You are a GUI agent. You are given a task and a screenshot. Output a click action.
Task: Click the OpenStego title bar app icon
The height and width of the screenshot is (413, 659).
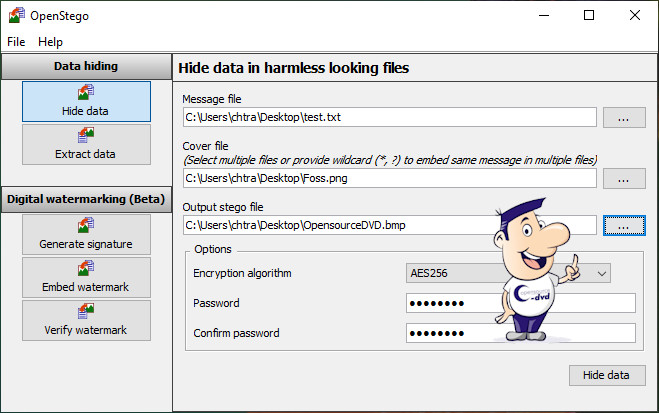[16, 15]
